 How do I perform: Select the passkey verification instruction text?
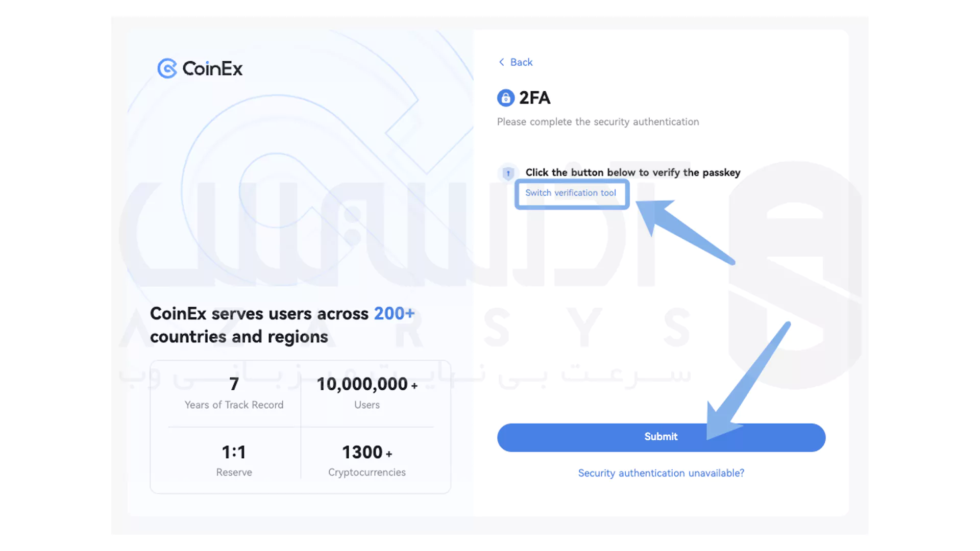tap(632, 172)
